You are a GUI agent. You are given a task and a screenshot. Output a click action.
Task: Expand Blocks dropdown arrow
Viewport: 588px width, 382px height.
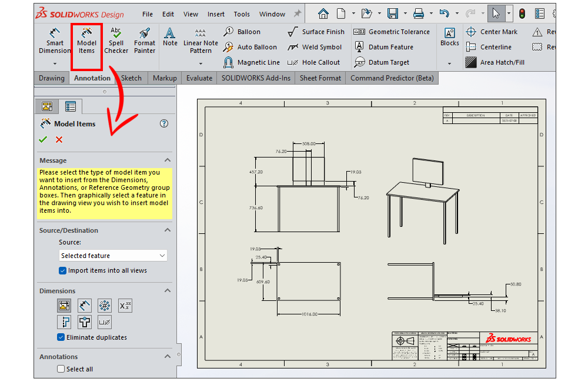[x=449, y=63]
